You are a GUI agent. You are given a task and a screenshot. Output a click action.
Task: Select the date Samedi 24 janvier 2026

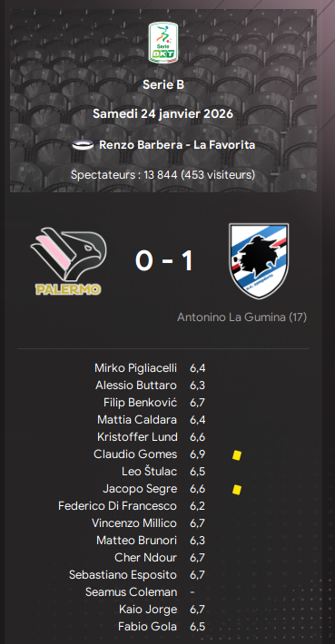[x=163, y=113]
